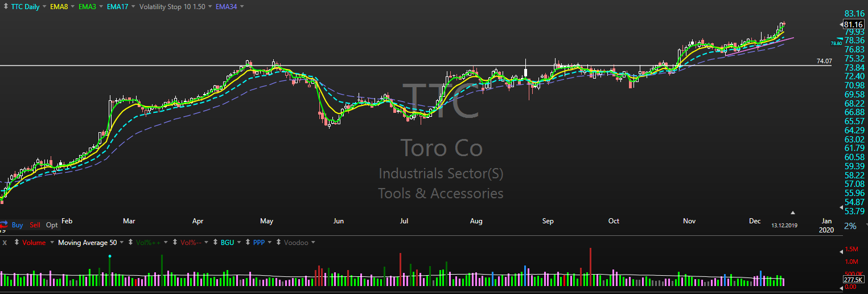The width and height of the screenshot is (868, 294).
Task: Open the Volume indicator dropdown arrow
Action: point(52,243)
